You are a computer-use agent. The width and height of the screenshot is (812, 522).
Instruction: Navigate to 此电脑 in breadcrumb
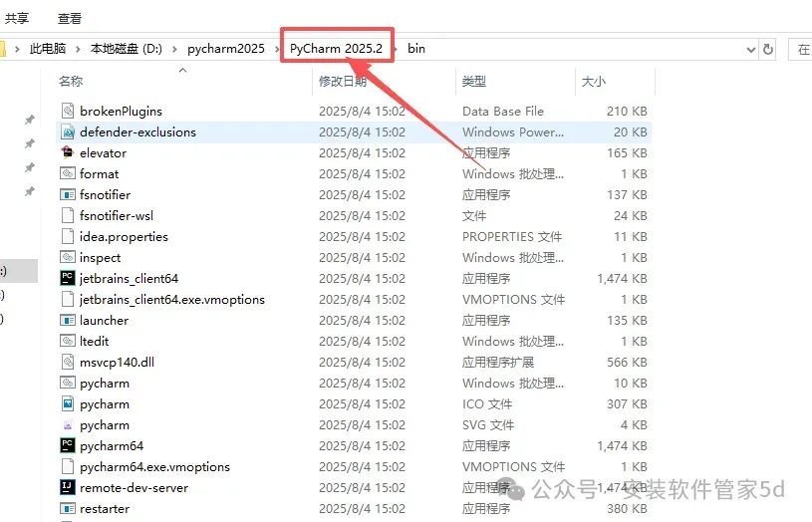click(48, 49)
